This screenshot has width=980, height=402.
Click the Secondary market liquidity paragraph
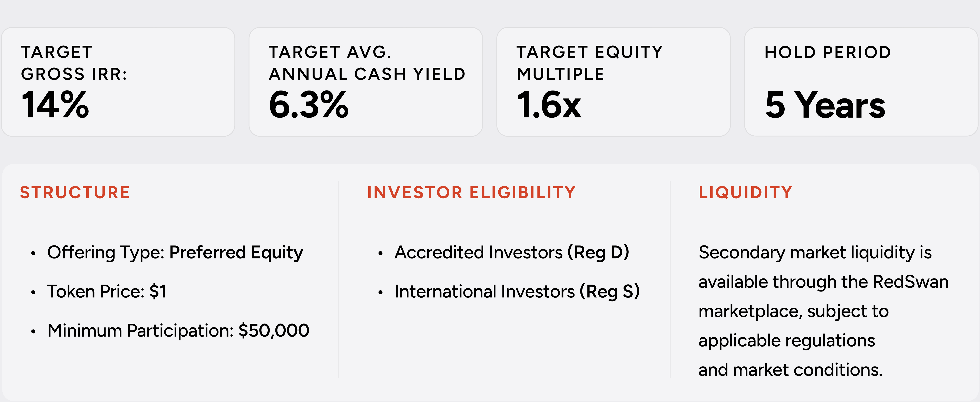pyautogui.click(x=824, y=311)
